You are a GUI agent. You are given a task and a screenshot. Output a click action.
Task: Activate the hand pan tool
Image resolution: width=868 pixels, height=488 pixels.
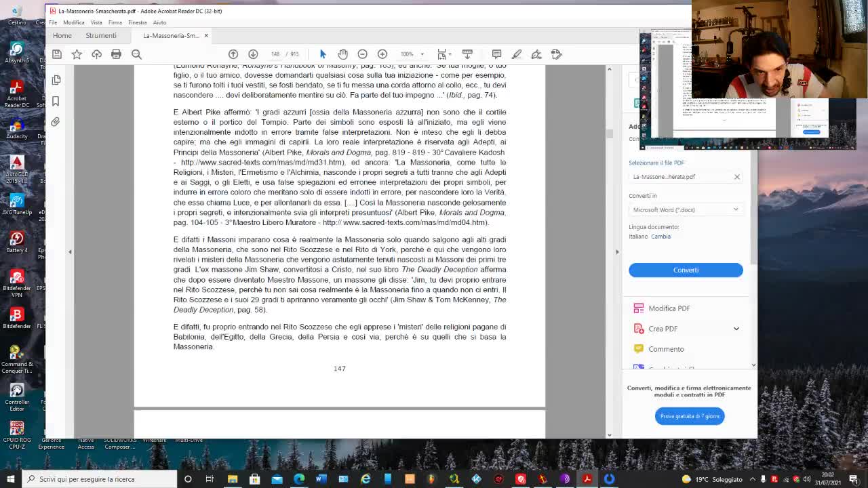tap(342, 54)
